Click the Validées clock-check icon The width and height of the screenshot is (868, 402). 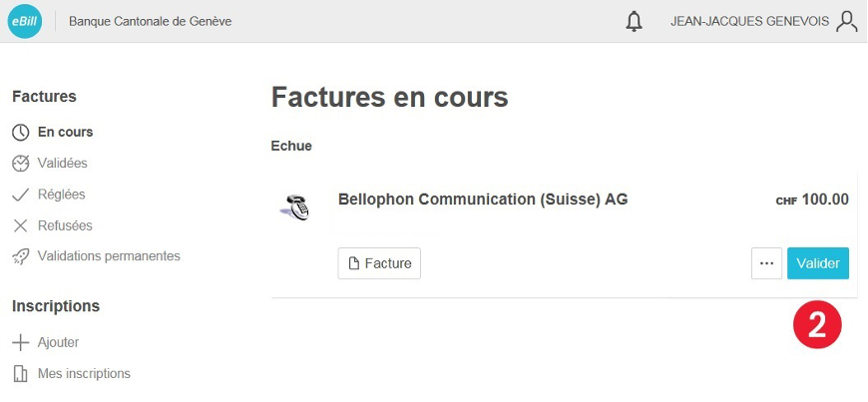click(21, 164)
